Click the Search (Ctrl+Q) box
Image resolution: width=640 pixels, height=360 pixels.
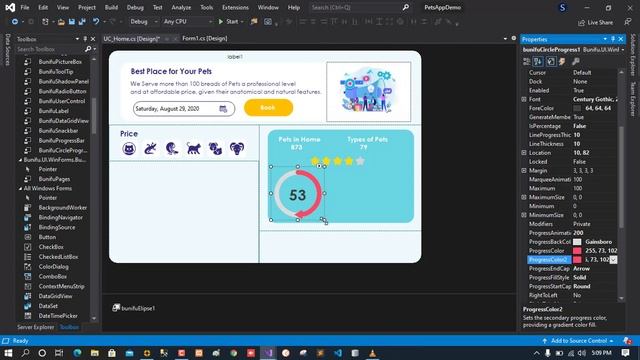coord(359,7)
